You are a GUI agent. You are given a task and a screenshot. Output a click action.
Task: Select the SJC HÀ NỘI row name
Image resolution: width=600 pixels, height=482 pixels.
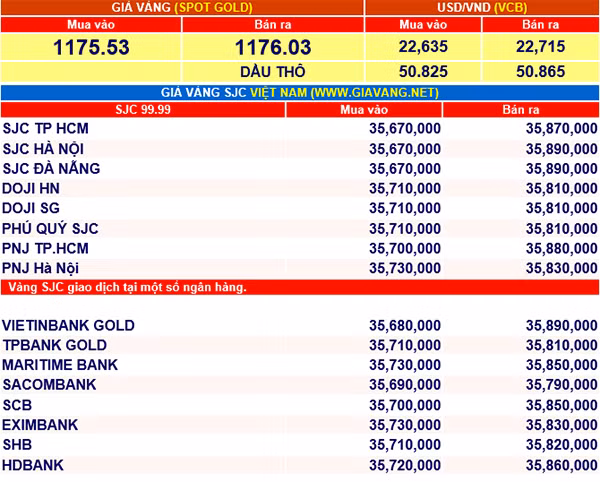click(43, 148)
